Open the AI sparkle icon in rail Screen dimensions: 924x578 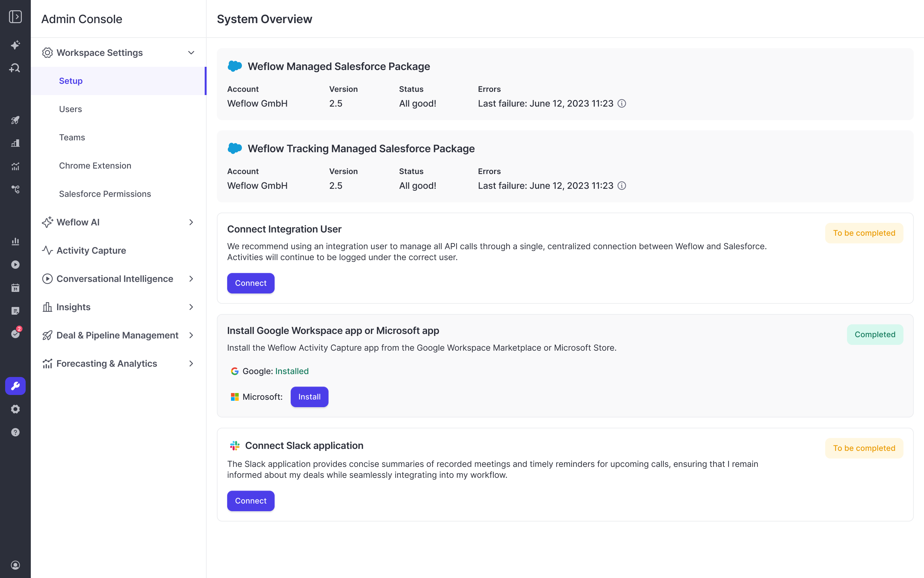(x=15, y=45)
